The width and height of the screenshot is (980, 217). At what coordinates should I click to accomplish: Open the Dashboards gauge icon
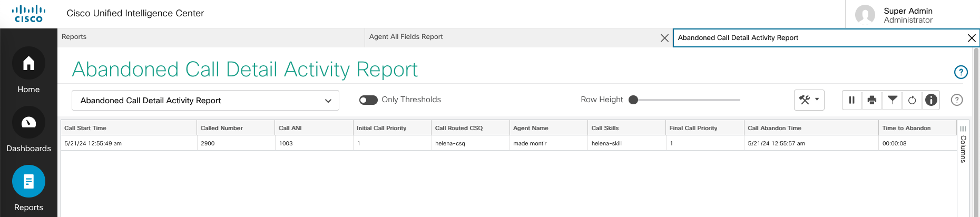pyautogui.click(x=28, y=123)
